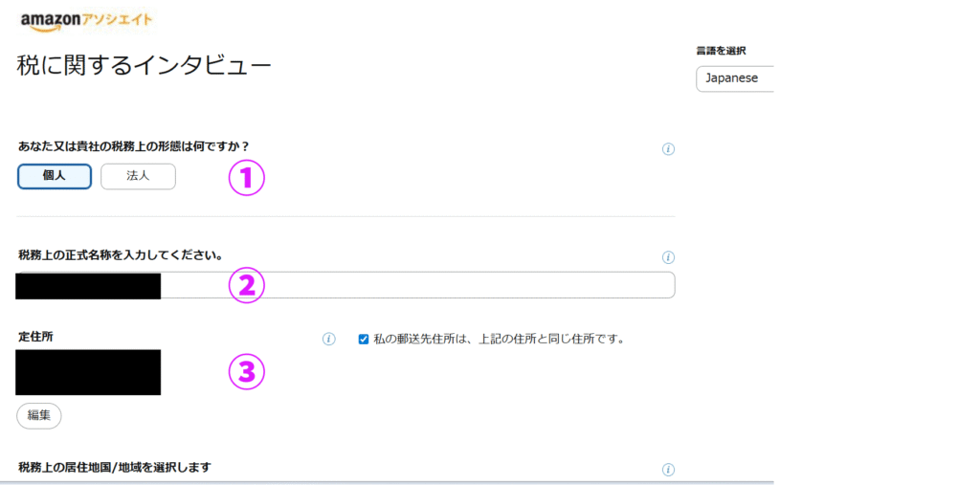Click info icon beside legal name field
The width and height of the screenshot is (980, 485).
[668, 257]
